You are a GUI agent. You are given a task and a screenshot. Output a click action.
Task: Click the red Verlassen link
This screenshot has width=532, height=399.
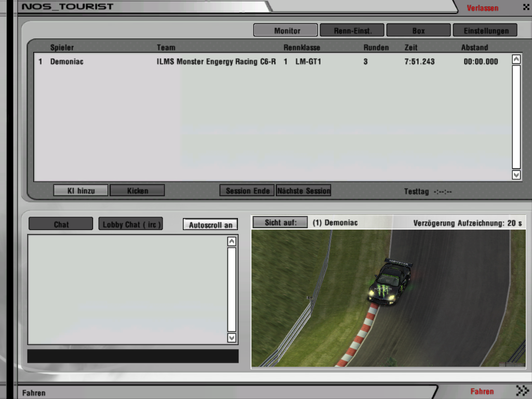(482, 8)
